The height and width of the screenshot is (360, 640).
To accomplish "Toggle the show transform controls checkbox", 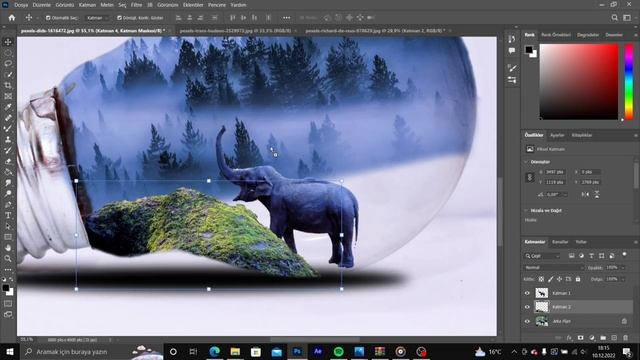I will [119, 18].
